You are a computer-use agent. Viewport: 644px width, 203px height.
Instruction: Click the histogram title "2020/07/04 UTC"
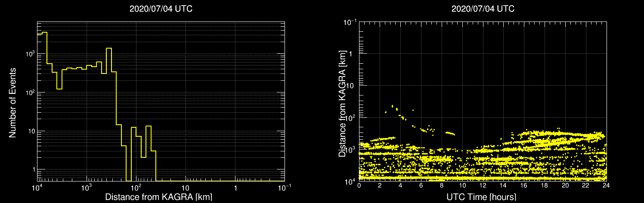161,9
